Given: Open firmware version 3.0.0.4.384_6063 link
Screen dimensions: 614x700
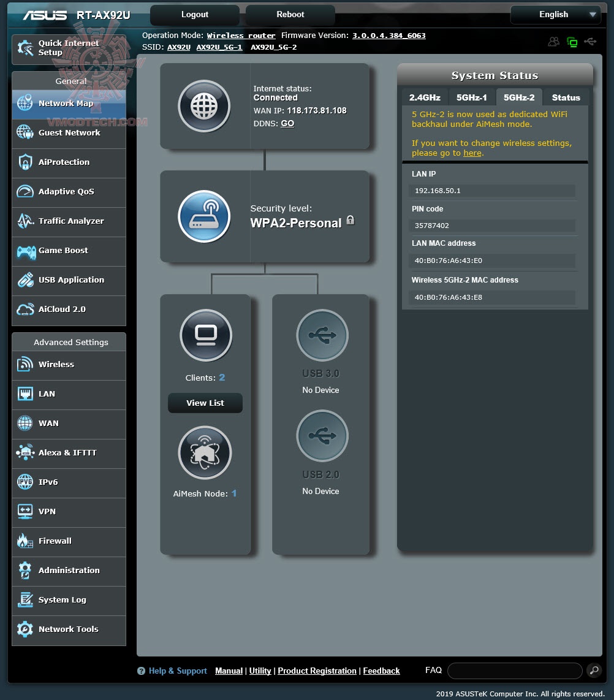Looking at the screenshot, I should click(x=389, y=36).
